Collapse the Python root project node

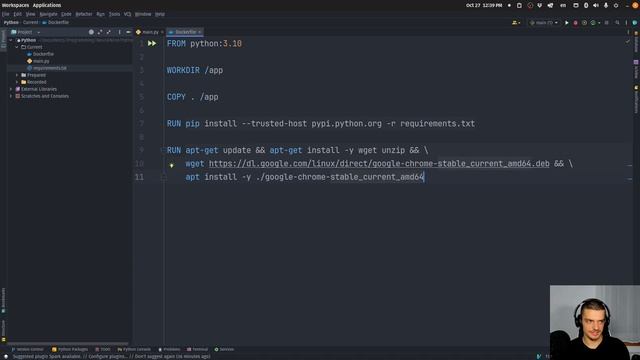tap(11, 40)
